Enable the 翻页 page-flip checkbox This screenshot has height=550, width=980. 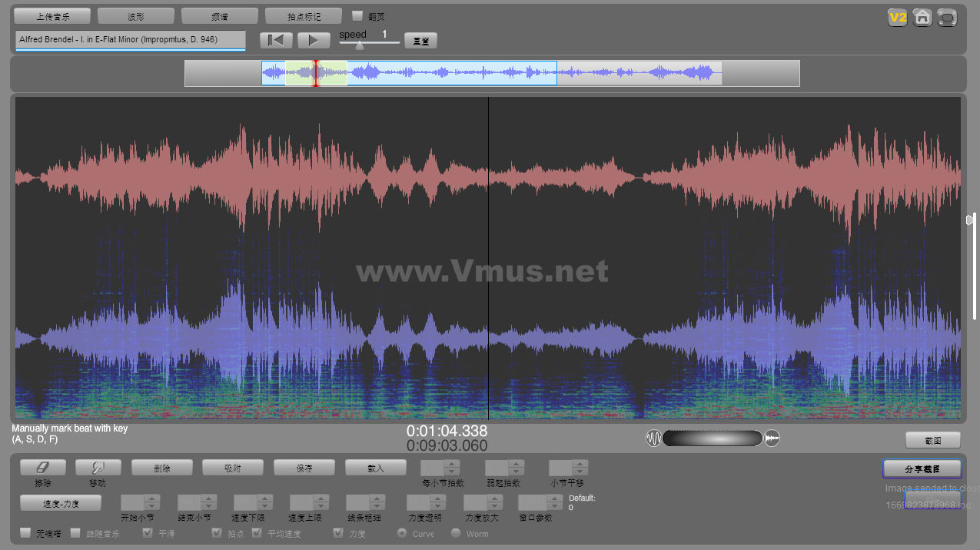(357, 15)
